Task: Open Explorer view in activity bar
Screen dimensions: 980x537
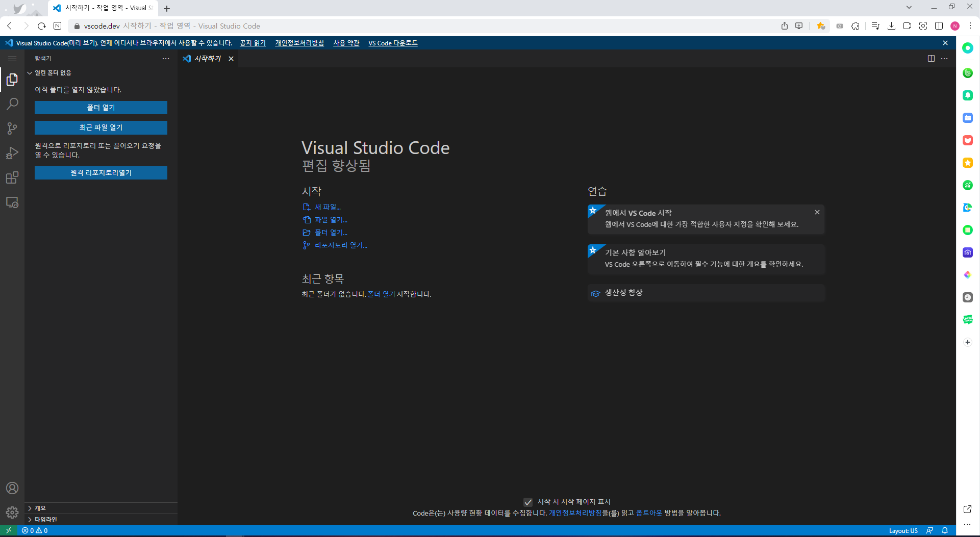Action: [x=12, y=80]
